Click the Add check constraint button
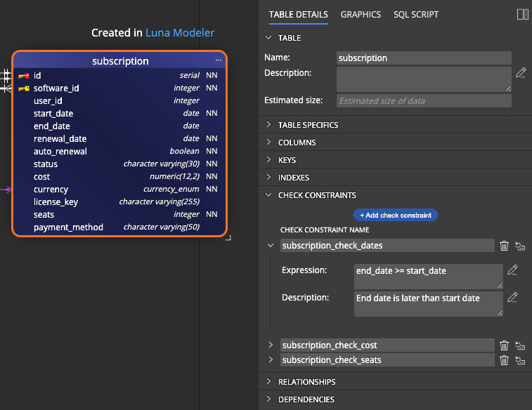 click(395, 215)
